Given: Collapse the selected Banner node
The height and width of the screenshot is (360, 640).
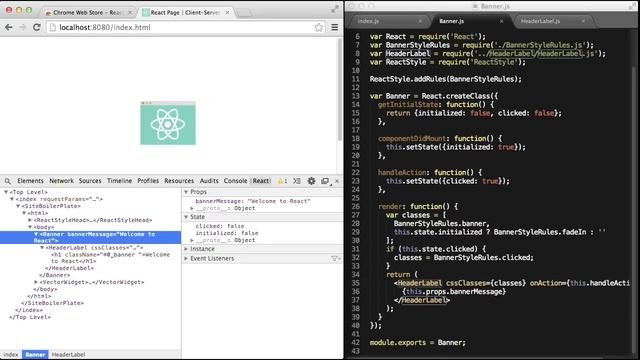Looking at the screenshot, I should click(x=36, y=234).
